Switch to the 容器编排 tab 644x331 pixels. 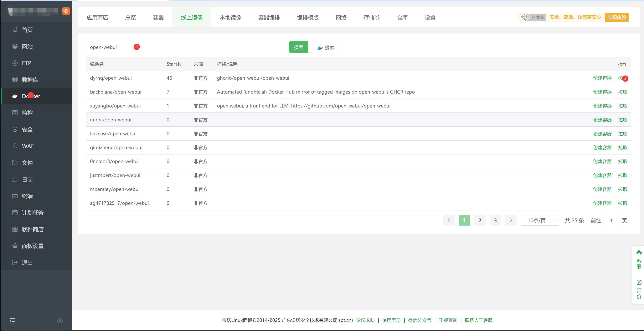click(x=269, y=17)
